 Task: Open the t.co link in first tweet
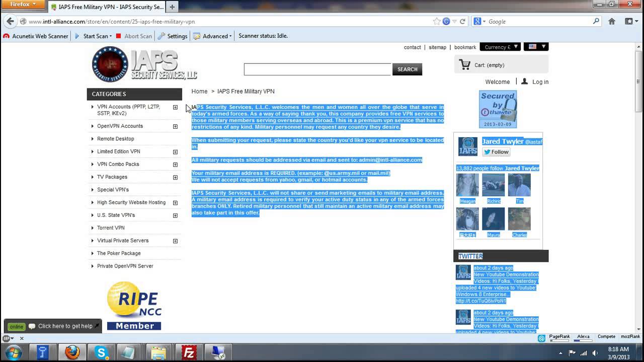pos(481,301)
